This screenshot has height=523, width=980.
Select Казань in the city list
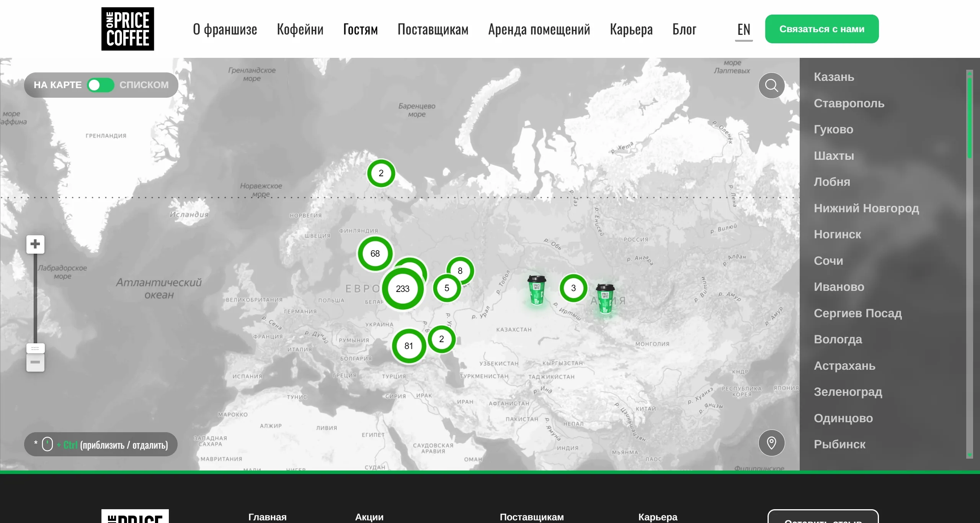point(834,77)
